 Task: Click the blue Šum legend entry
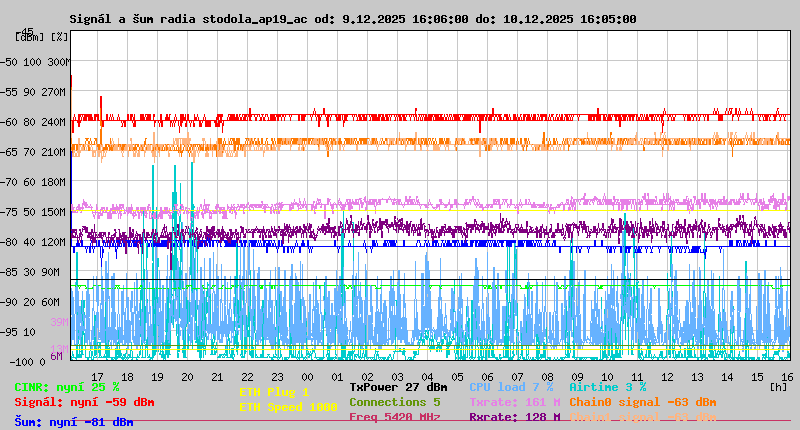73,422
